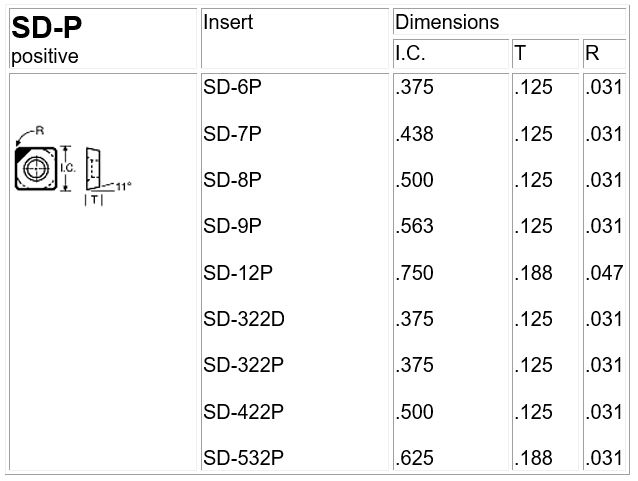The image size is (638, 481).
Task: Click the SD-8P insert entry
Action: [233, 180]
